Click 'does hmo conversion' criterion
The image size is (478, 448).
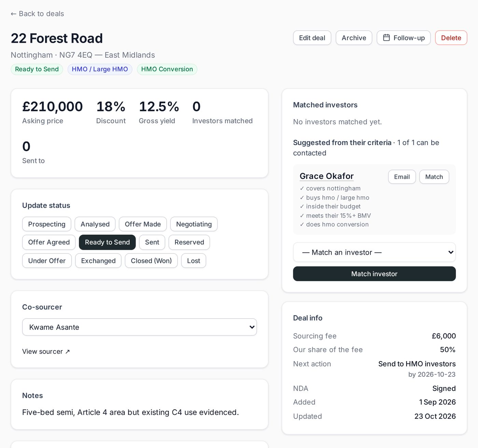tap(334, 224)
